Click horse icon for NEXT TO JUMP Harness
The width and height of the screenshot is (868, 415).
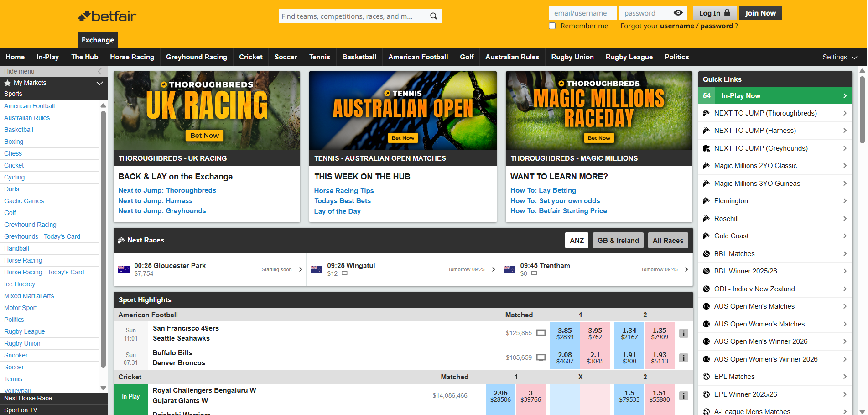pyautogui.click(x=706, y=131)
